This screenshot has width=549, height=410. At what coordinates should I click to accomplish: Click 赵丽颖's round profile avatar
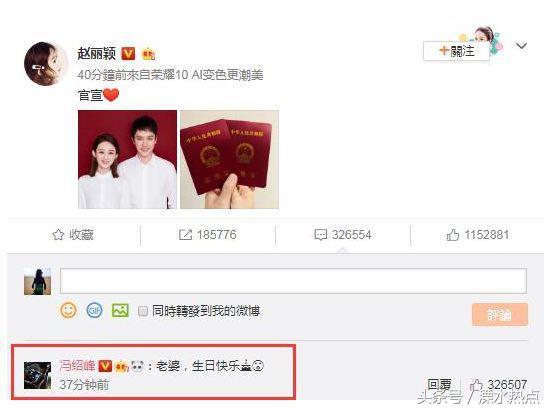point(46,64)
